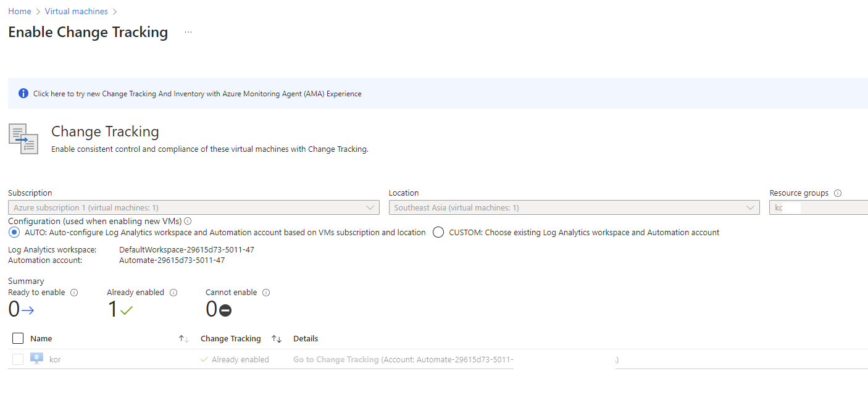Click the blue info icon in the banner
Image resolution: width=868 pixels, height=408 pixels.
tap(23, 93)
